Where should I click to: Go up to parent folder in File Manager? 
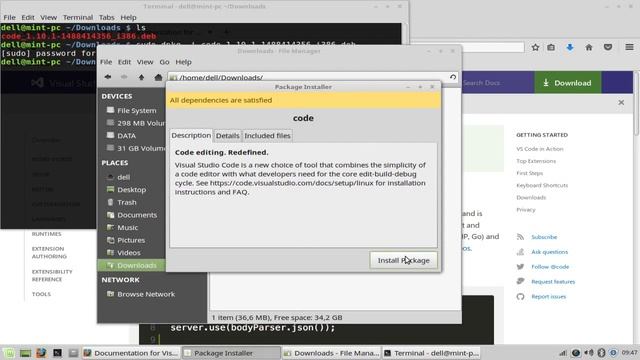[141, 77]
